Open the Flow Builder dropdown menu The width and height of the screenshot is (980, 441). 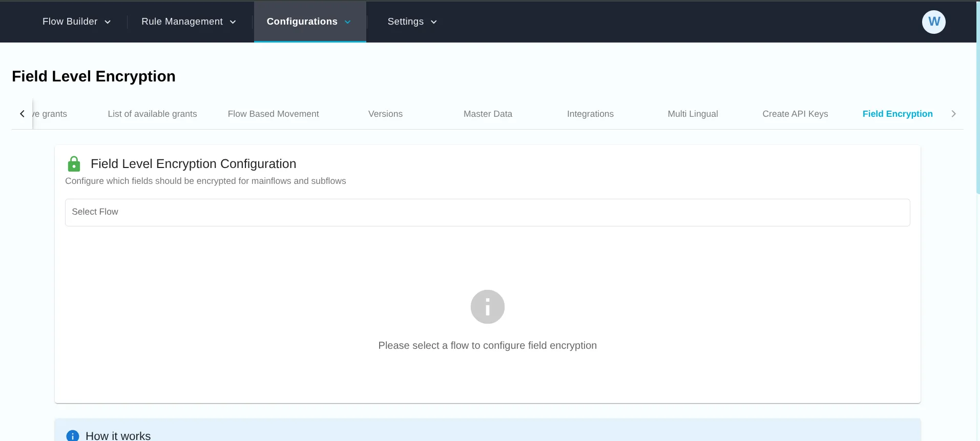click(x=77, y=22)
